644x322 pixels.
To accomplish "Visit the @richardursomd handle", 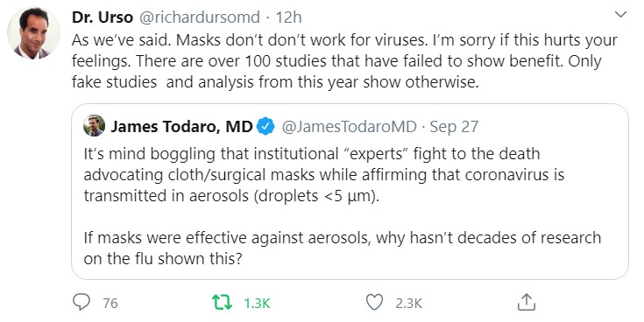I will click(200, 17).
